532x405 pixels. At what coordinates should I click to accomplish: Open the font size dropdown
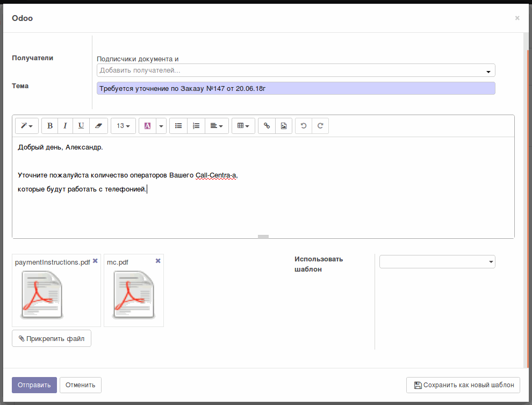tap(123, 125)
